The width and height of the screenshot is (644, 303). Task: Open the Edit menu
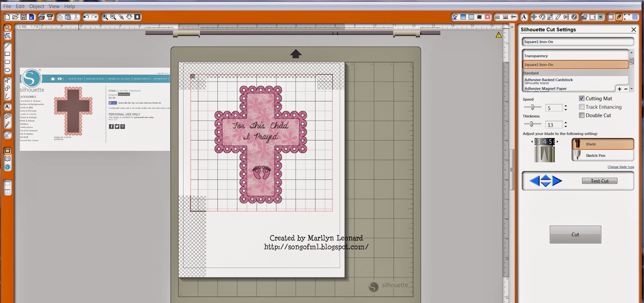(x=20, y=6)
